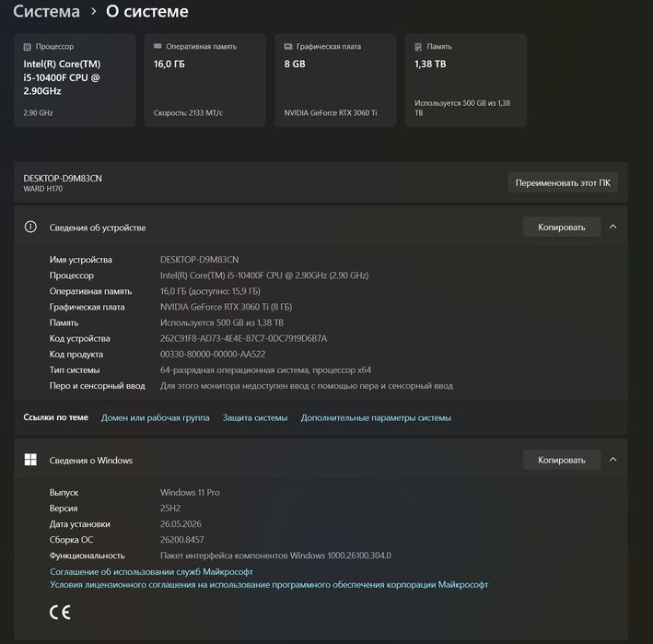The width and height of the screenshot is (653, 644).
Task: Open Защита системы link
Action: coord(255,417)
